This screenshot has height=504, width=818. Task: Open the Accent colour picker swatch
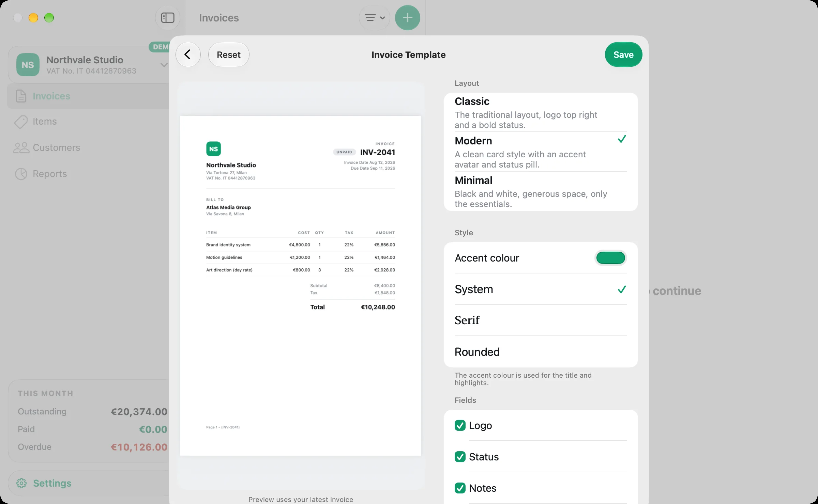click(x=610, y=258)
